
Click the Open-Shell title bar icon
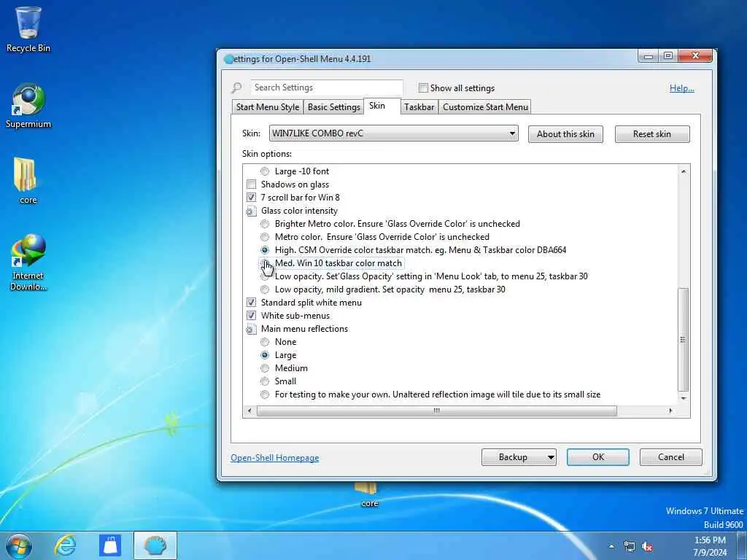pos(229,59)
